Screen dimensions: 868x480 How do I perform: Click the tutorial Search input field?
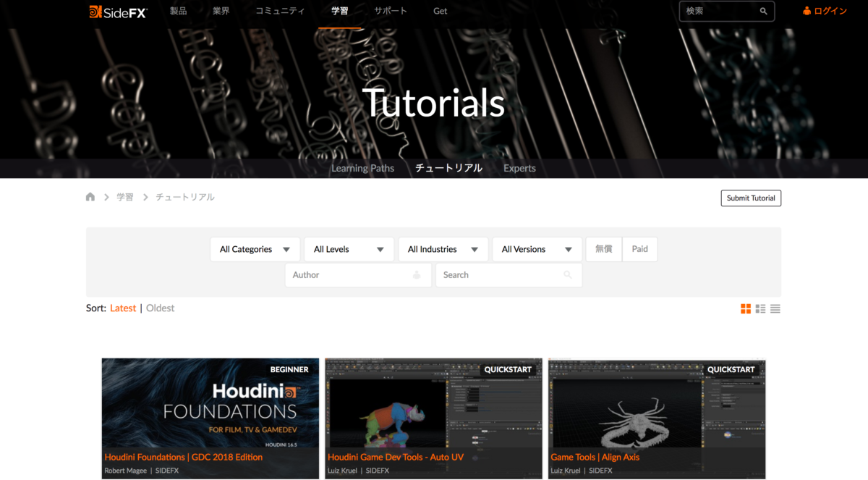point(509,275)
